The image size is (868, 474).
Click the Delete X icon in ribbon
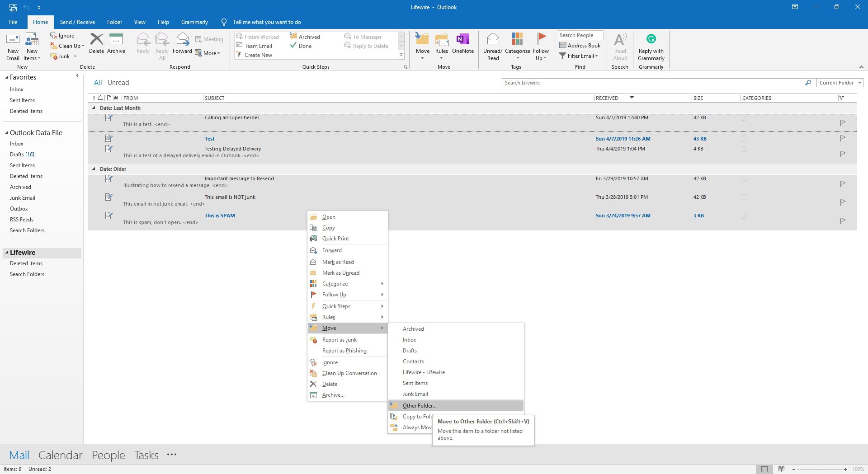click(x=96, y=39)
